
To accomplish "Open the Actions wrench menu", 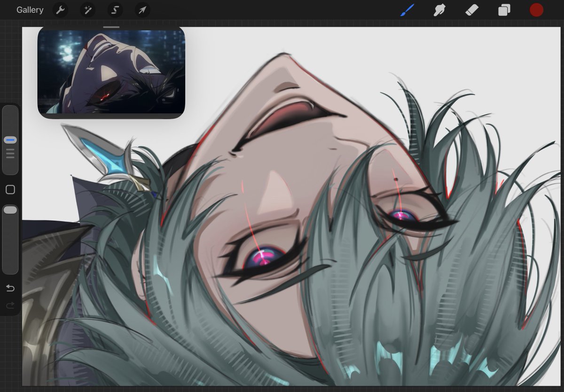I will (60, 10).
